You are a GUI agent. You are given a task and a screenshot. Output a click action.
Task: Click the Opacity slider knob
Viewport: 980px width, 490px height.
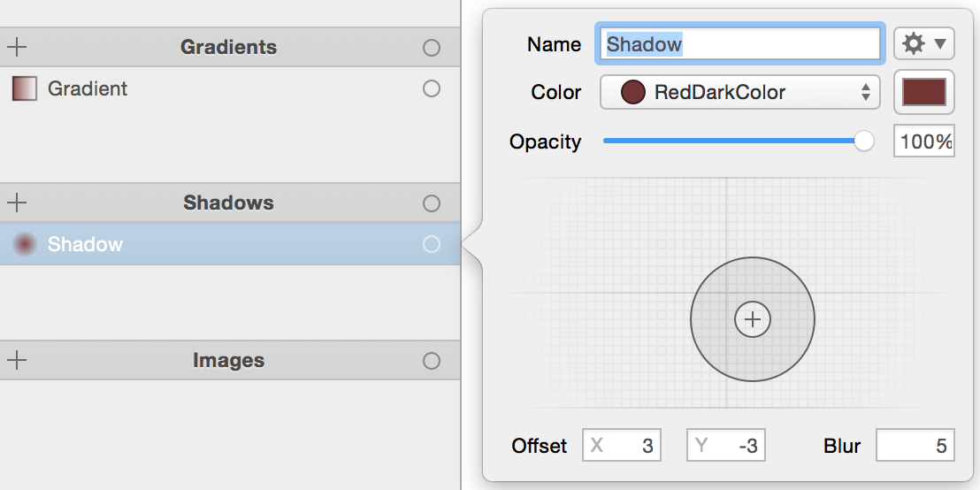pyautogui.click(x=864, y=141)
